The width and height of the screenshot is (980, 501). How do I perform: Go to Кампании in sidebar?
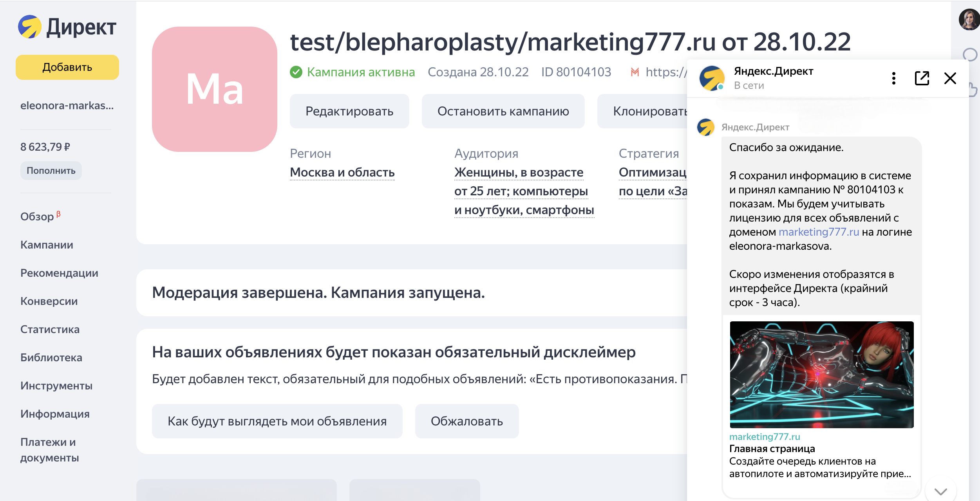point(47,245)
